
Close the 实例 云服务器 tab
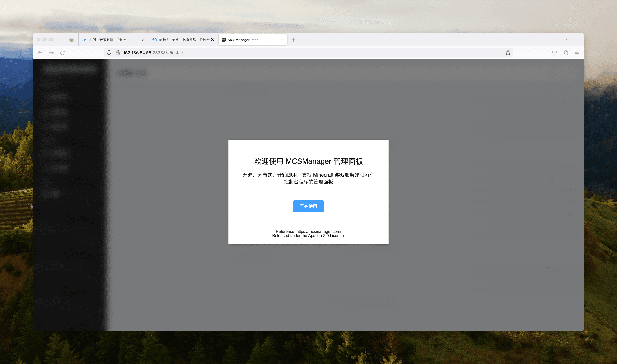143,39
